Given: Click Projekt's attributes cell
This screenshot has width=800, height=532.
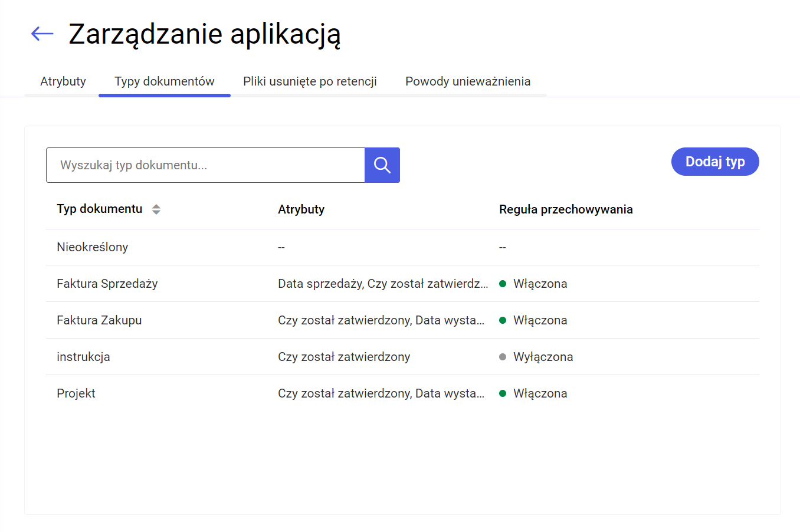Looking at the screenshot, I should tap(381, 393).
